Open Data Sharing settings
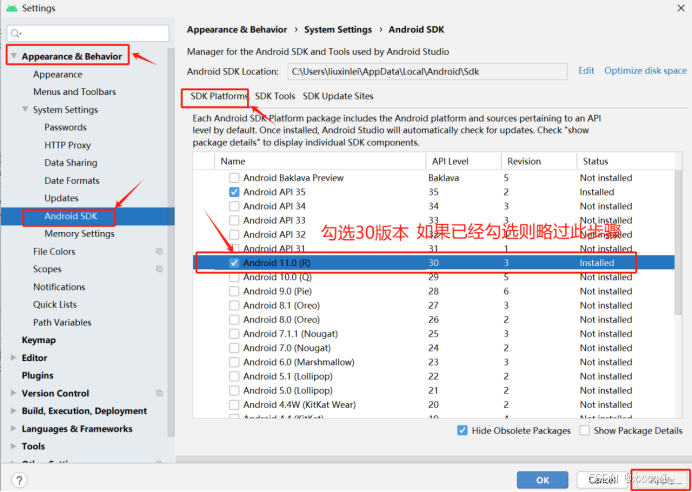The height and width of the screenshot is (492, 692). [x=71, y=163]
